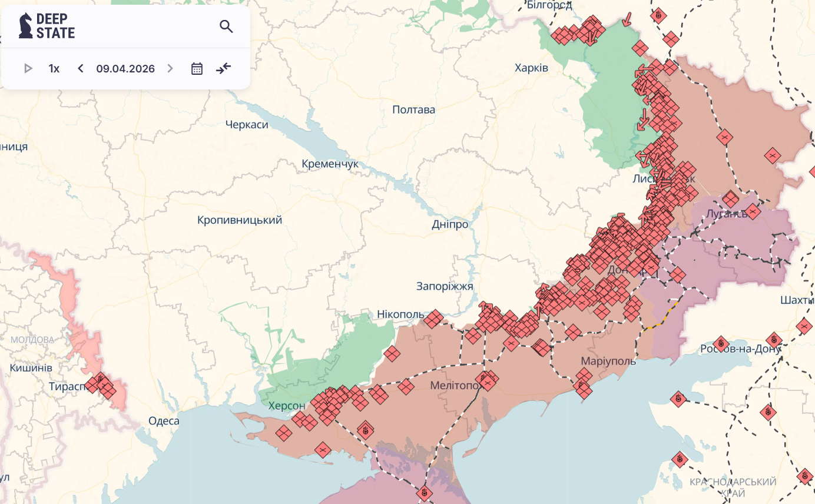Change the 1x playback speed
This screenshot has width=815, height=504.
coord(54,68)
